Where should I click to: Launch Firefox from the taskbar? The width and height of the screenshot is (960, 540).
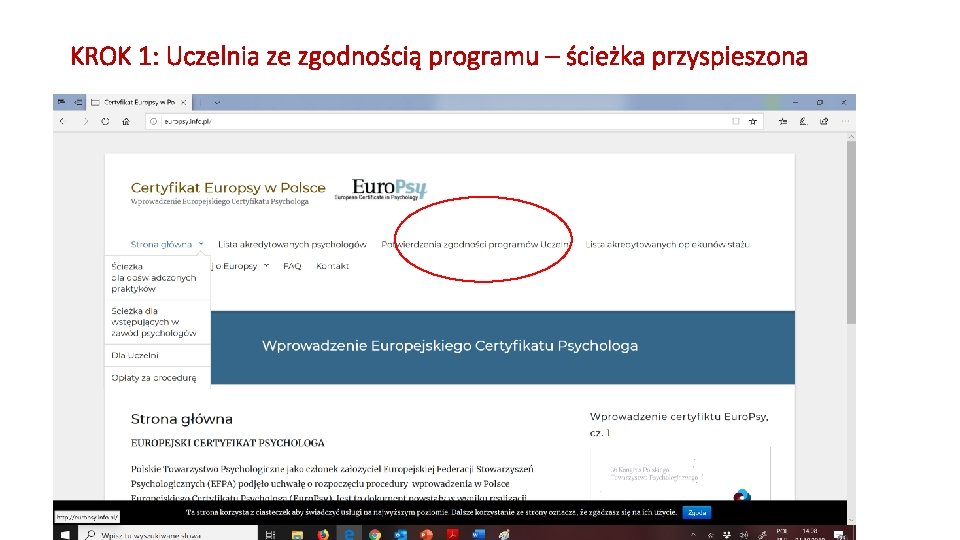tap(323, 534)
